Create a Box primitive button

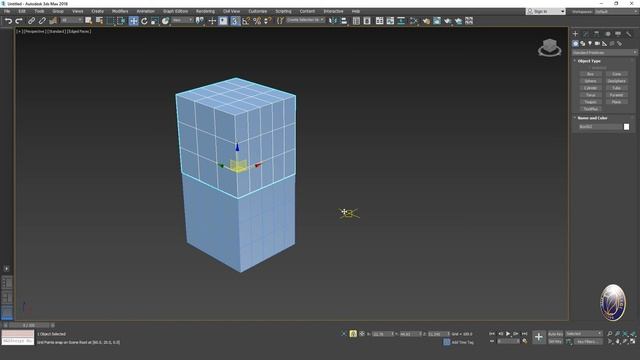point(590,74)
